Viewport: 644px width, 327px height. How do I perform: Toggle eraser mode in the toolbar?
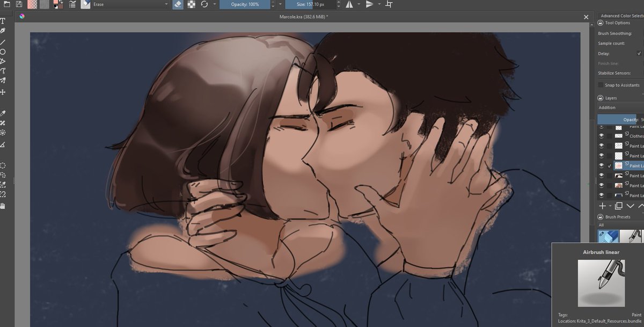[x=178, y=4]
